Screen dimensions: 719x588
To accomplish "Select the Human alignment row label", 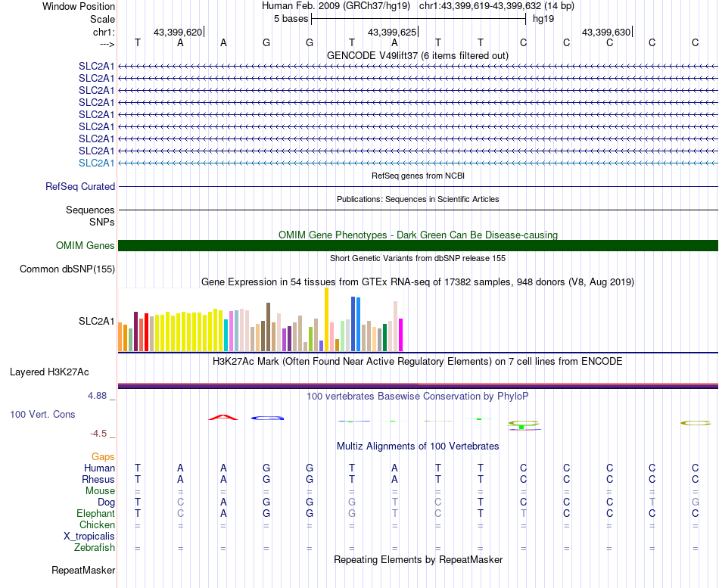I will [99, 468].
